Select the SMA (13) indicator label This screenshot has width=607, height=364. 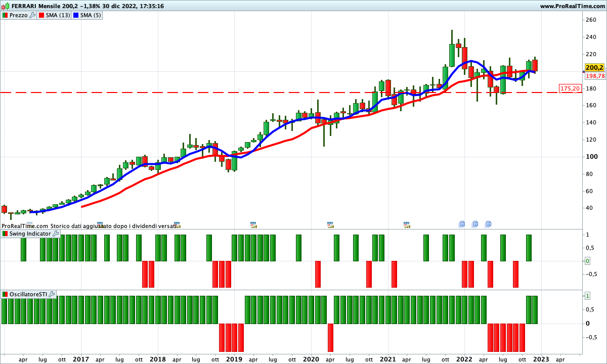point(58,15)
